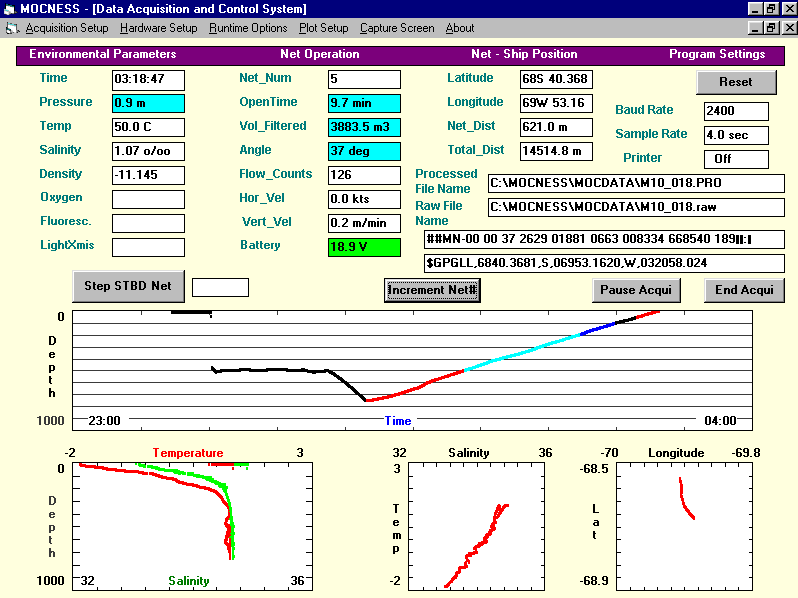Screen dimensions: 798x598
Task: Click the Salinity versus Temp plot
Action: click(x=476, y=526)
